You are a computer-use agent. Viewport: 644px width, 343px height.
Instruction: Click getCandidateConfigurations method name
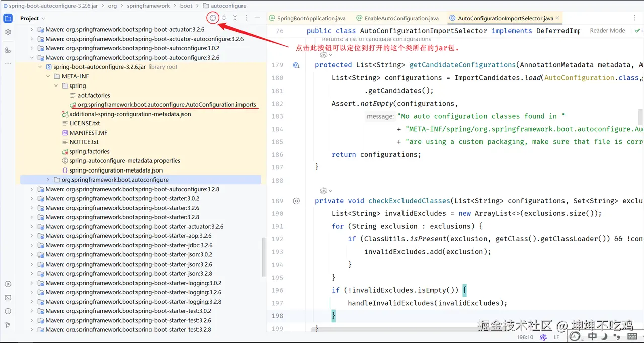coord(462,65)
